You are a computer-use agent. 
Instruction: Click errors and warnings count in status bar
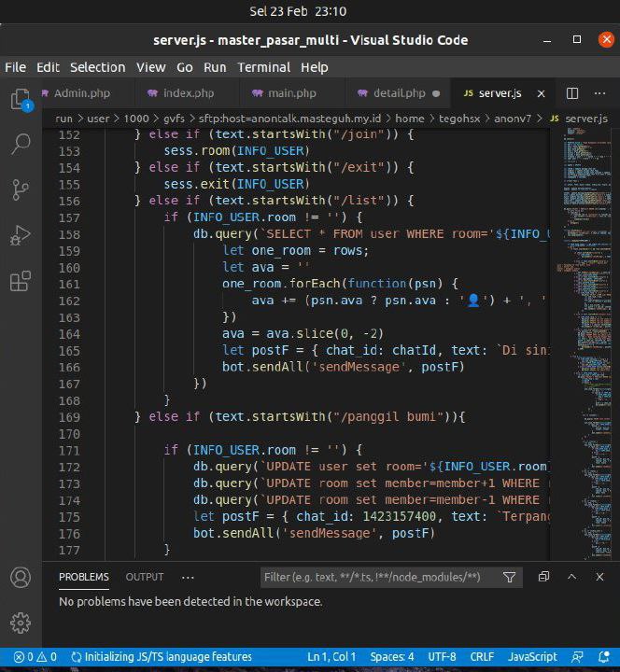coord(35,656)
